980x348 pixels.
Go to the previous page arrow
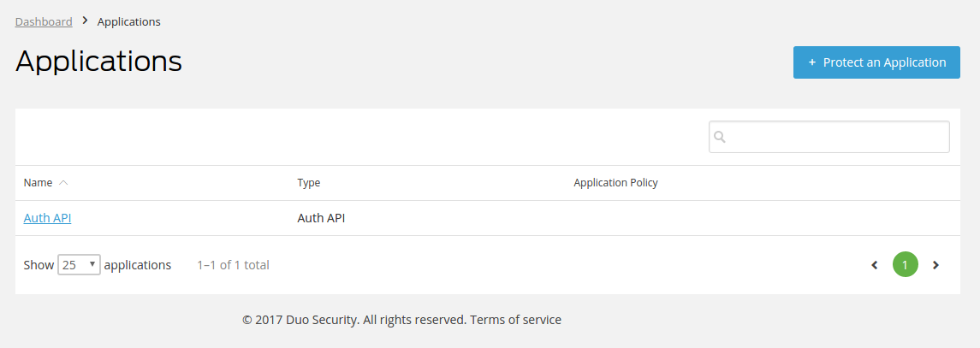coord(875,265)
